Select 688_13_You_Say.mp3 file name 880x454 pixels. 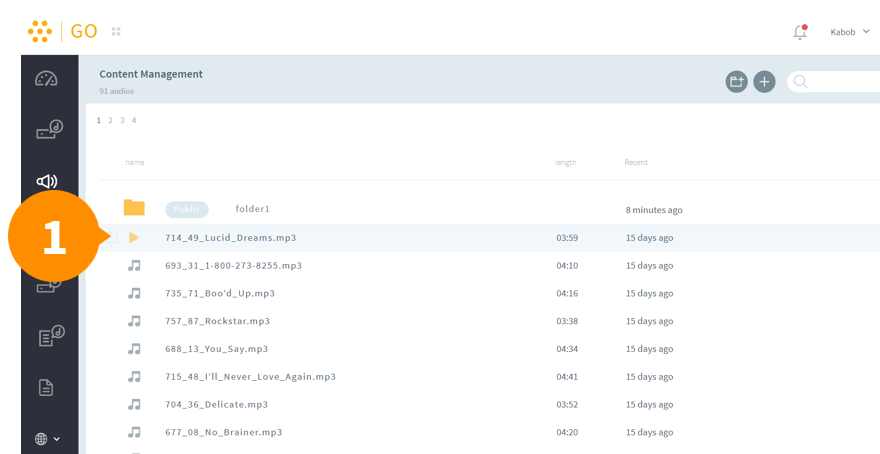tap(217, 348)
